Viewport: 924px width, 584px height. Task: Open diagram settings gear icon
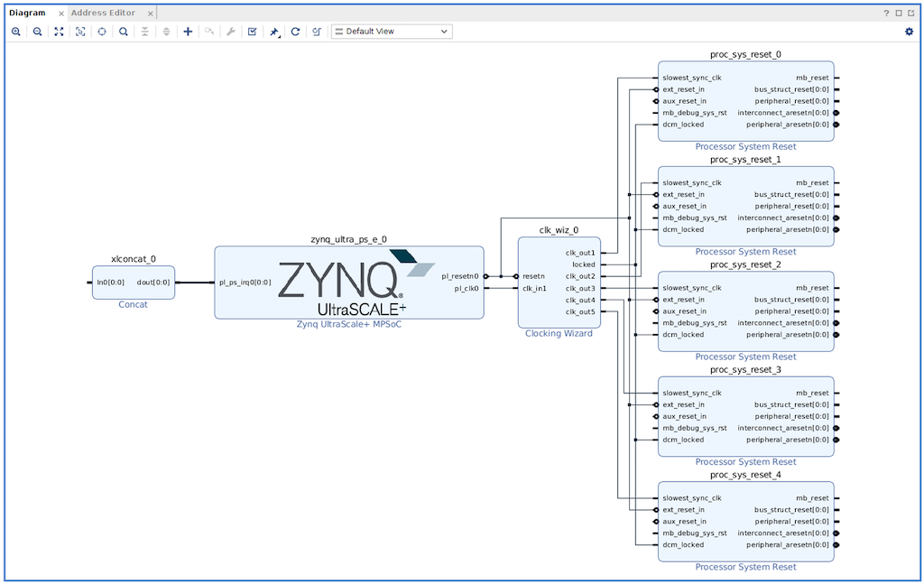click(x=909, y=32)
